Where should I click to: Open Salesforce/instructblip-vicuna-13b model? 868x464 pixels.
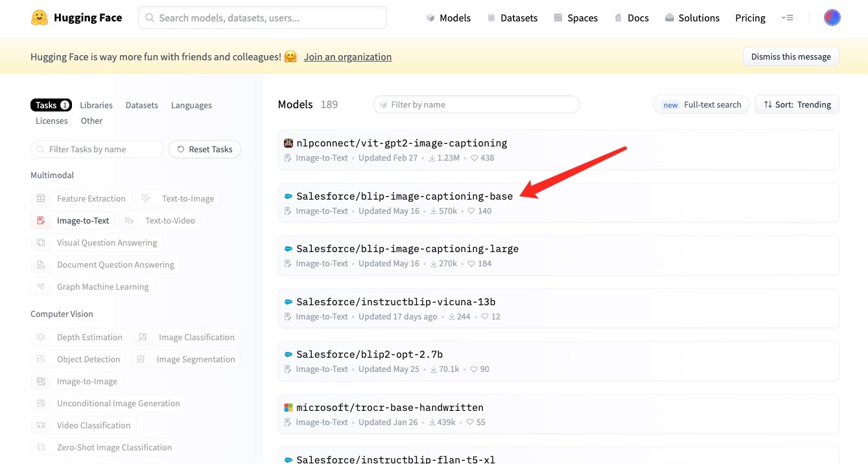(558, 308)
